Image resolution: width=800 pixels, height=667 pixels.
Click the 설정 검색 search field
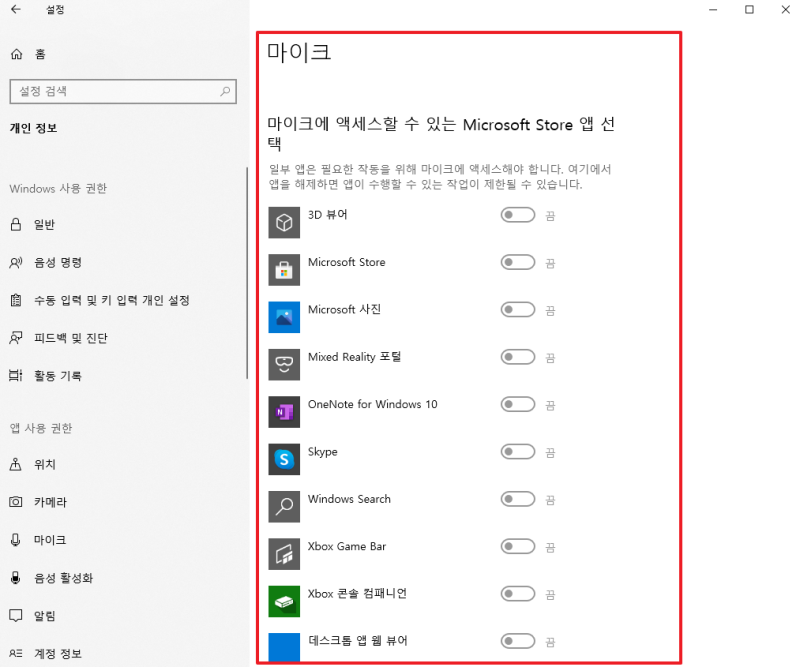(123, 91)
